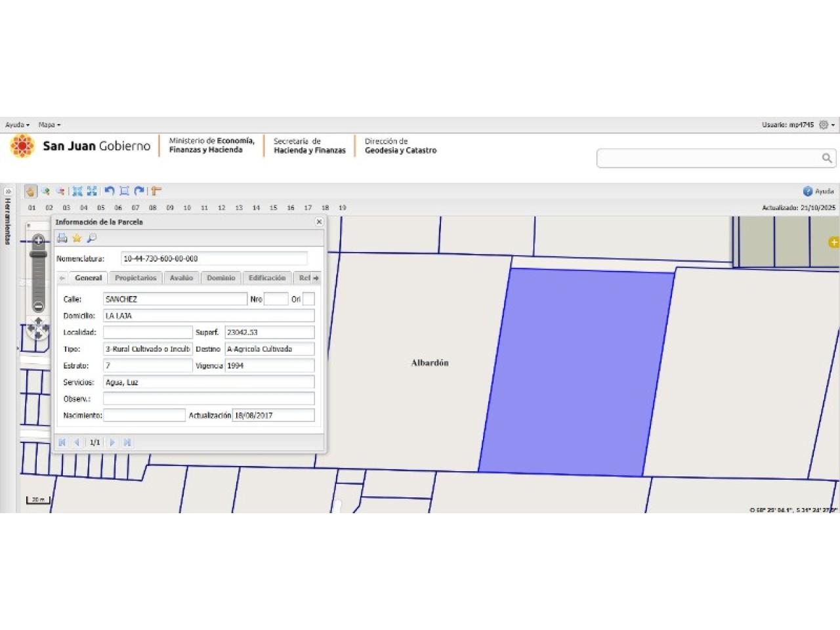Select the pan hand tool
The image size is (840, 630).
(x=30, y=191)
